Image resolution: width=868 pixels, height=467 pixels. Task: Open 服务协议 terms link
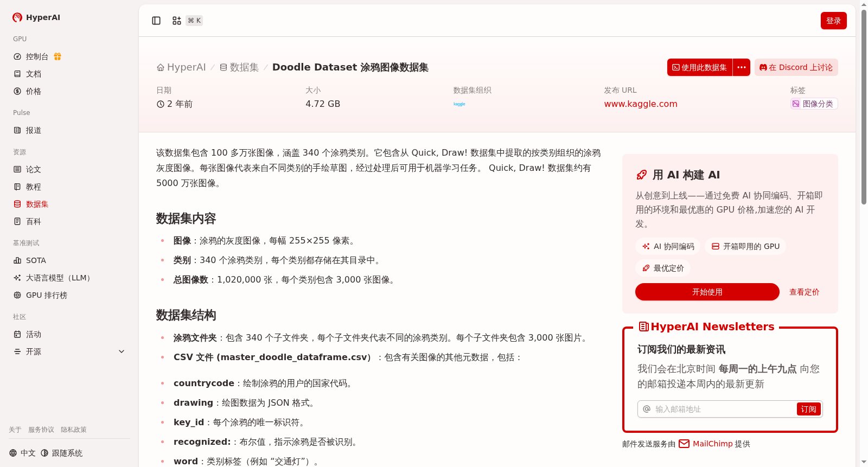click(41, 430)
